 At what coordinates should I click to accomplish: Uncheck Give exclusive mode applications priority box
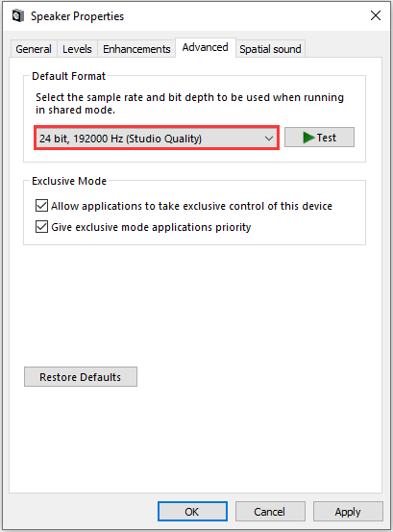pyautogui.click(x=41, y=226)
